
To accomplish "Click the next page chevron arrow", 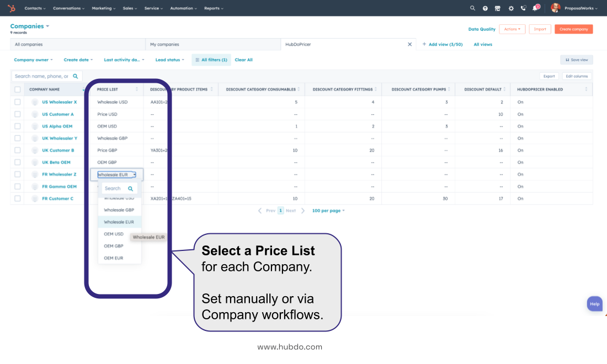I will tap(303, 211).
